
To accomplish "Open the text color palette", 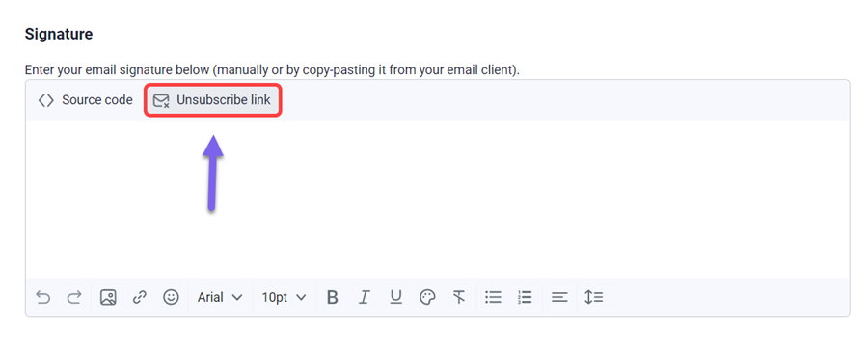I will 427,297.
